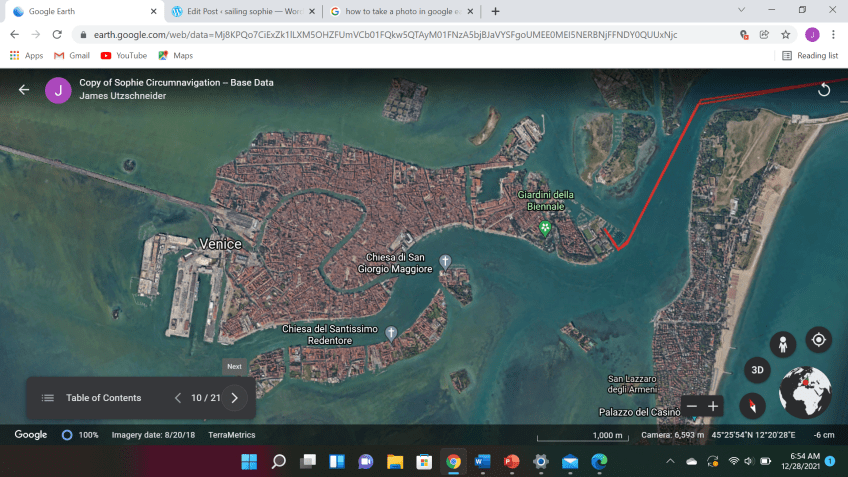This screenshot has height=477, width=848.
Task: Switch to the how to take a photo tab
Action: point(400,11)
